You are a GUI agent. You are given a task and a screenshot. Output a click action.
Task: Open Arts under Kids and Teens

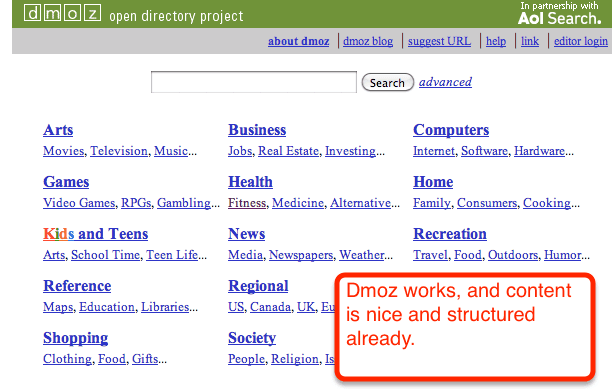(x=54, y=255)
